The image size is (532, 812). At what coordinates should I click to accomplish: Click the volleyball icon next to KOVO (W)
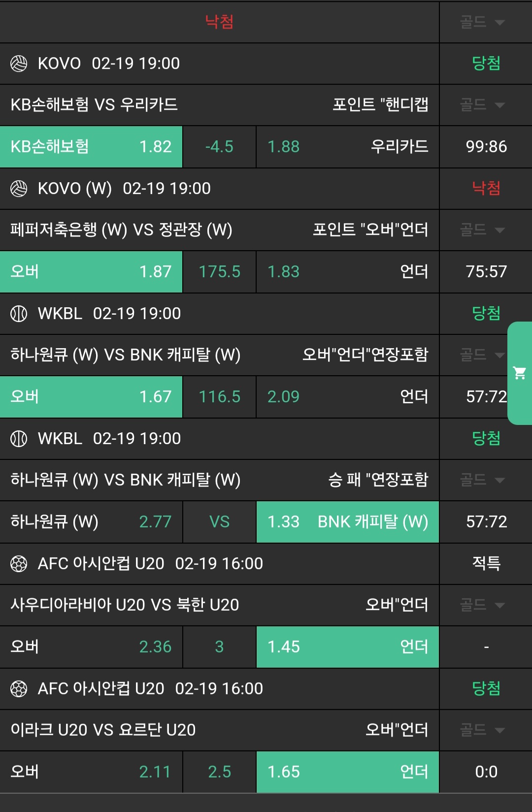(19, 189)
